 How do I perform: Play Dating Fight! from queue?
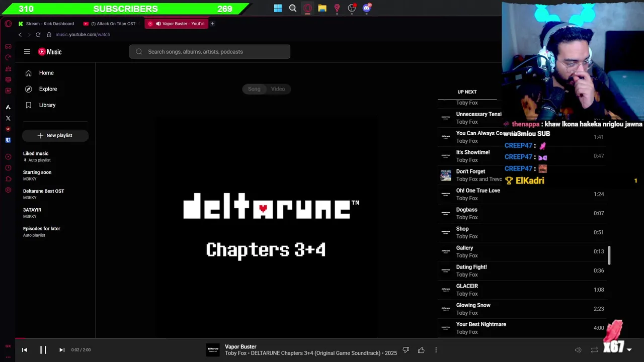click(x=522, y=270)
